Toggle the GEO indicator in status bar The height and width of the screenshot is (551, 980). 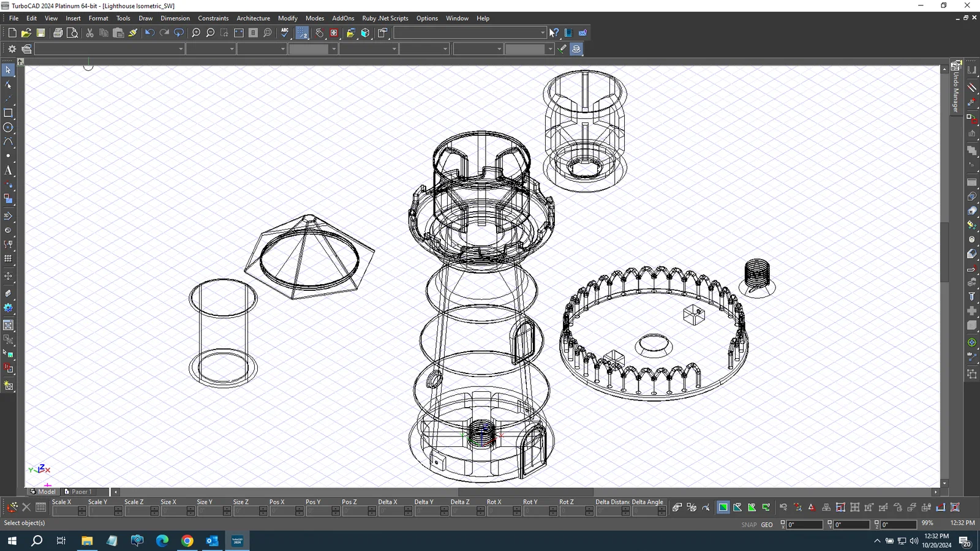(767, 525)
